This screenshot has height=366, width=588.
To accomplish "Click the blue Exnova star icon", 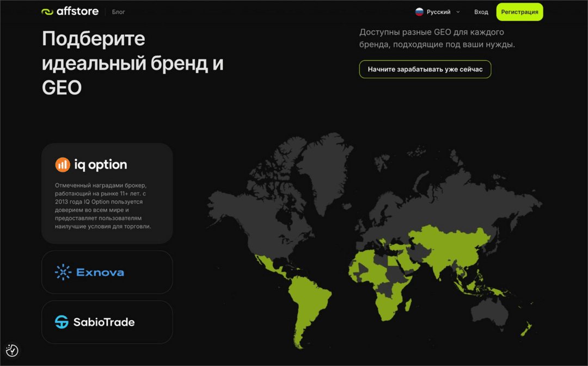I will (63, 272).
